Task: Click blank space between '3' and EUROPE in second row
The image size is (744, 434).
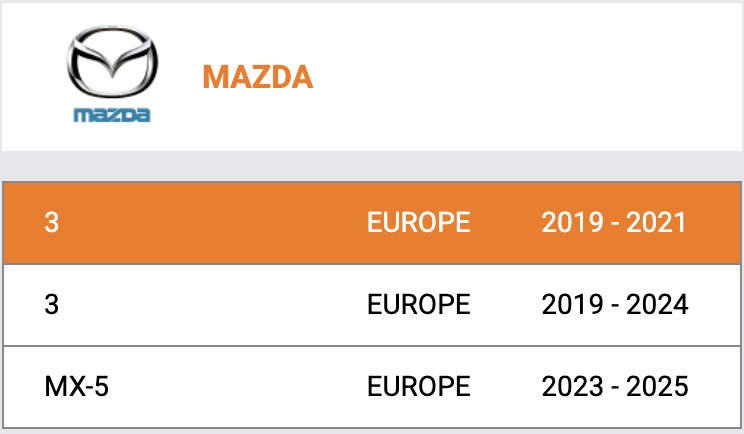Action: tap(210, 304)
